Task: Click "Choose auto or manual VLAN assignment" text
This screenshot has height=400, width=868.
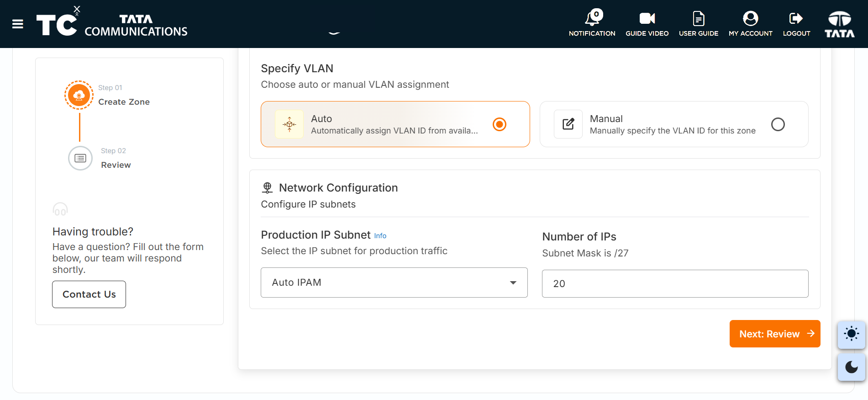Action: pos(355,85)
